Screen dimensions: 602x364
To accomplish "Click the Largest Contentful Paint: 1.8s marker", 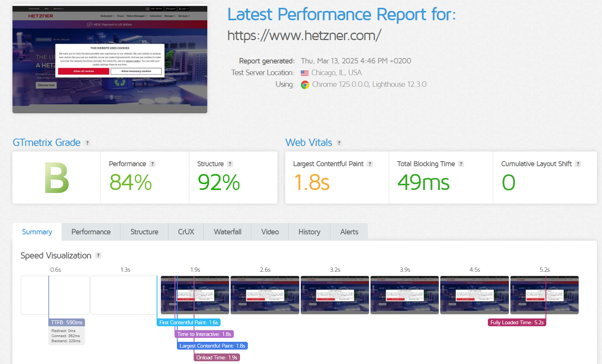I will tap(212, 346).
